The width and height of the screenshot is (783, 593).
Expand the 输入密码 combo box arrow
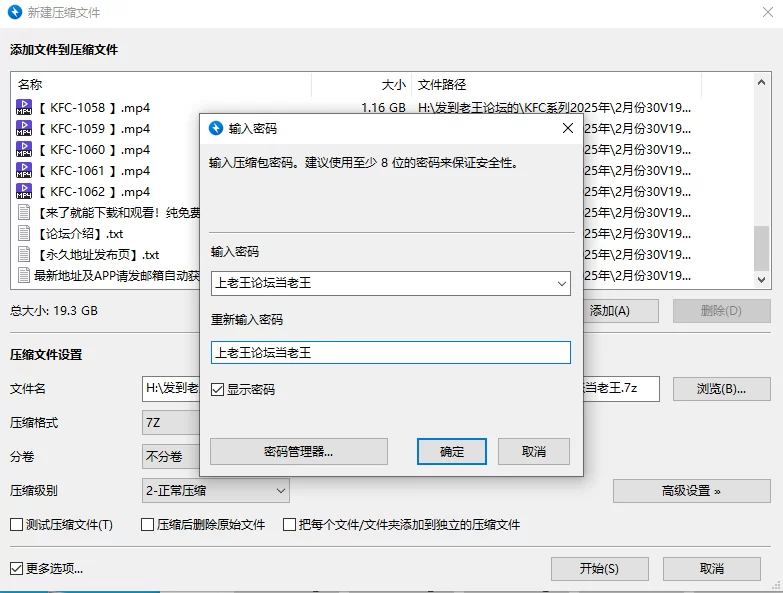pos(562,284)
